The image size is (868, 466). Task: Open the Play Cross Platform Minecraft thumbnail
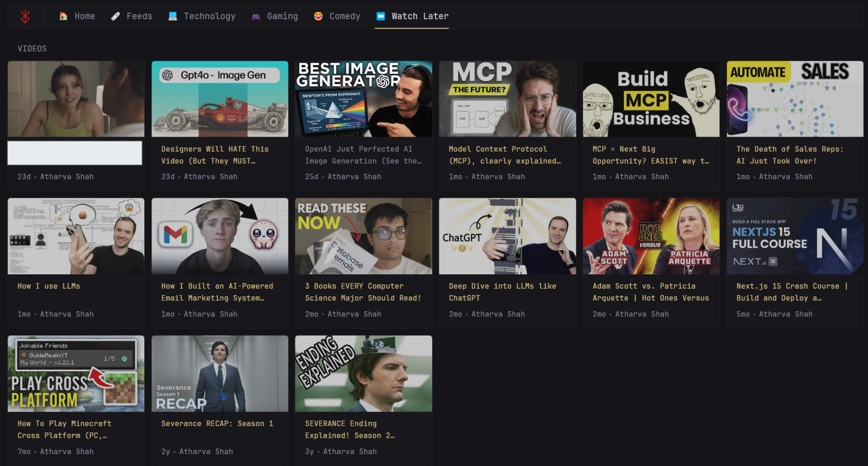coord(76,374)
